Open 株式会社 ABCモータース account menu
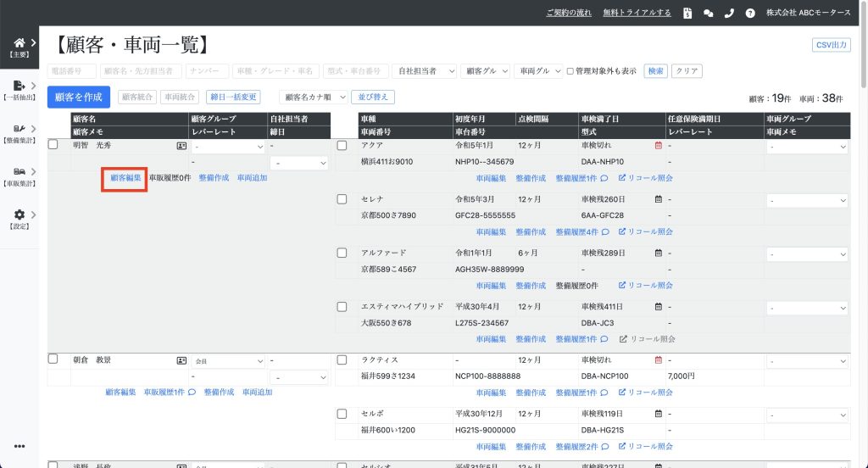Viewport: 868px width, 468px height. click(808, 13)
